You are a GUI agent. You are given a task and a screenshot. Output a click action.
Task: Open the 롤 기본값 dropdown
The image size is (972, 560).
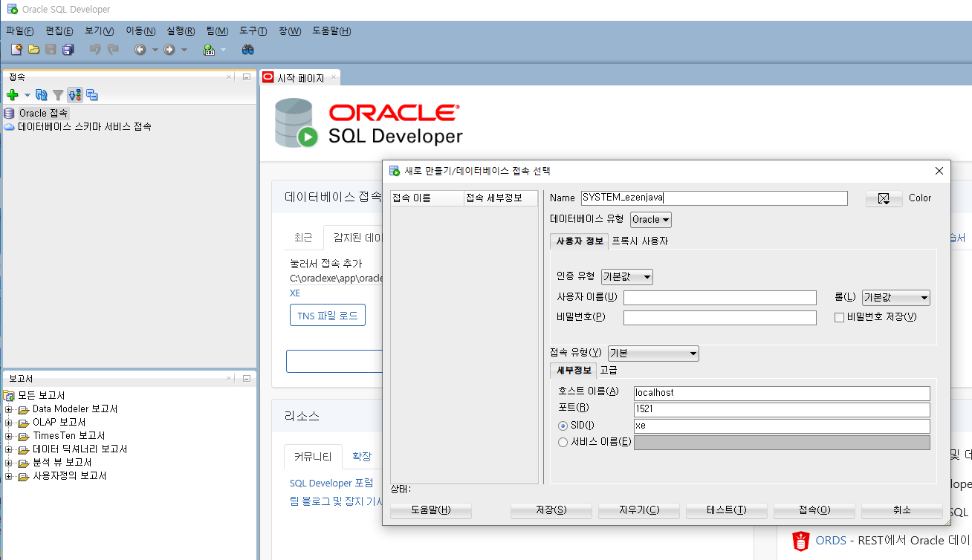click(896, 298)
